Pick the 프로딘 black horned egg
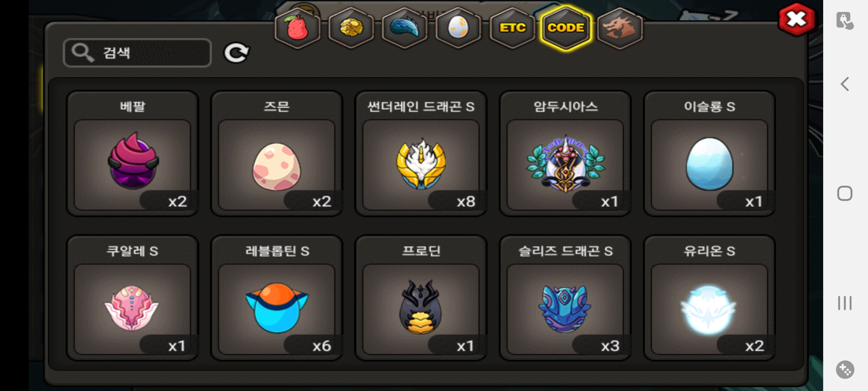Viewport: 868px width, 391px height. pos(421,298)
